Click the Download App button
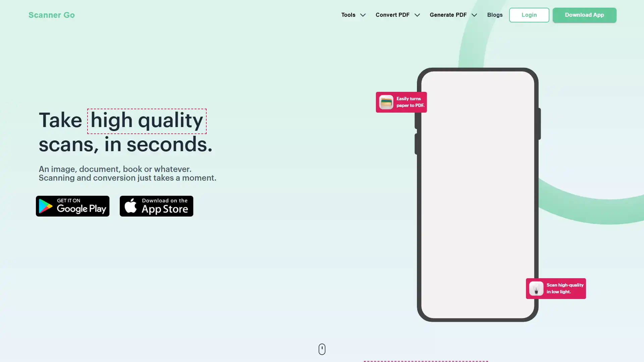This screenshot has height=362, width=644. click(x=584, y=15)
